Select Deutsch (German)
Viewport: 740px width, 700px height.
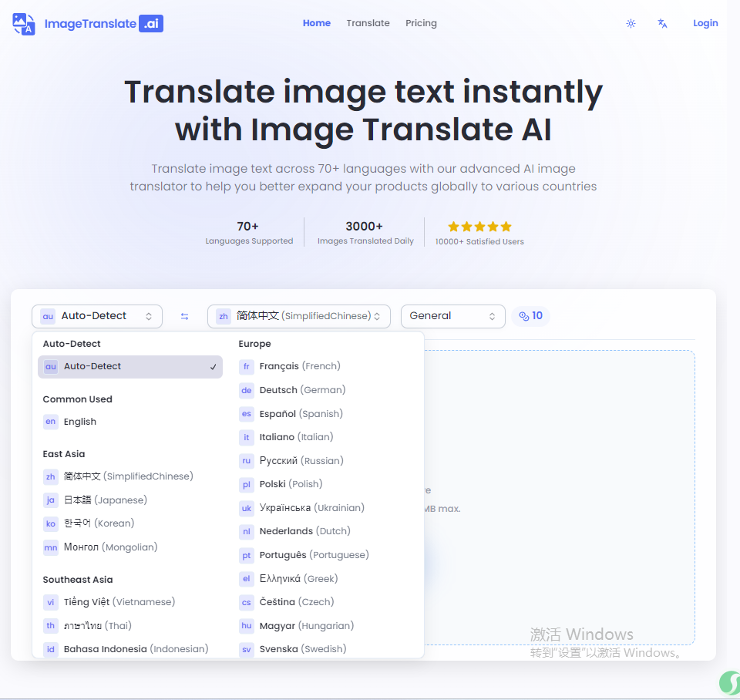tap(325, 390)
